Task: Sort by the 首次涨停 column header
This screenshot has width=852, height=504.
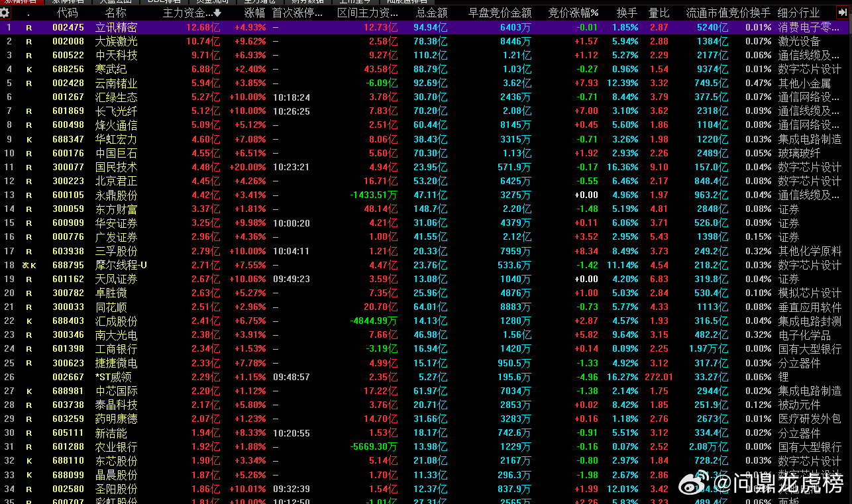Action: coord(298,13)
